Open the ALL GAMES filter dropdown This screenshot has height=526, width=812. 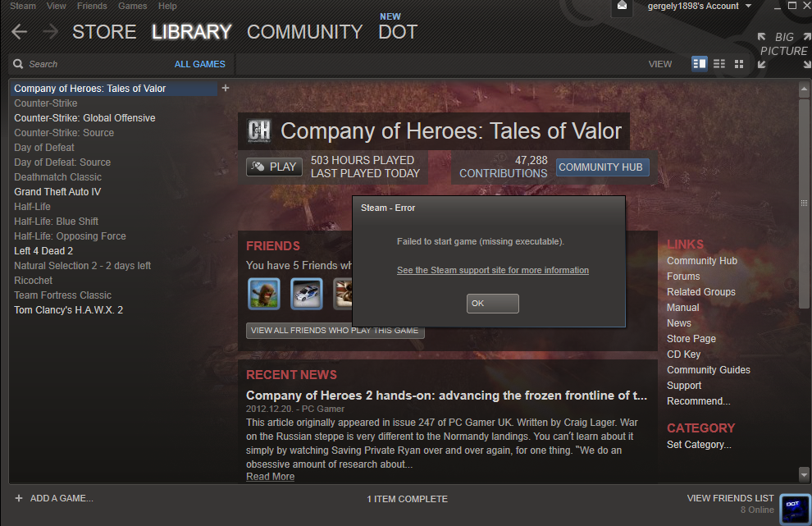coord(200,64)
